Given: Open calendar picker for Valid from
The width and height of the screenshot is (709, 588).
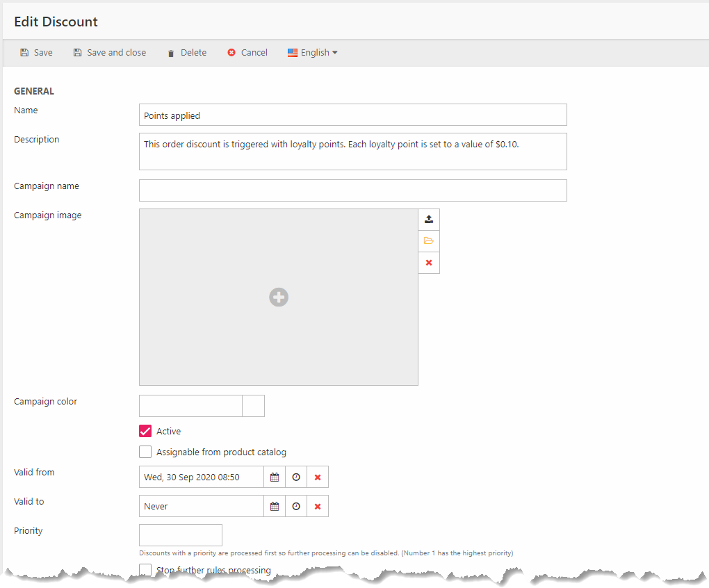Looking at the screenshot, I should 275,477.
